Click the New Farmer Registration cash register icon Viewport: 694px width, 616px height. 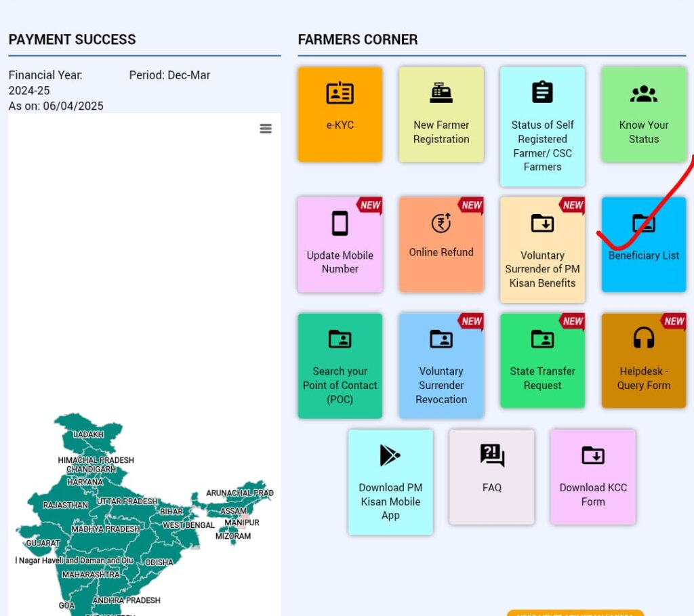441,93
